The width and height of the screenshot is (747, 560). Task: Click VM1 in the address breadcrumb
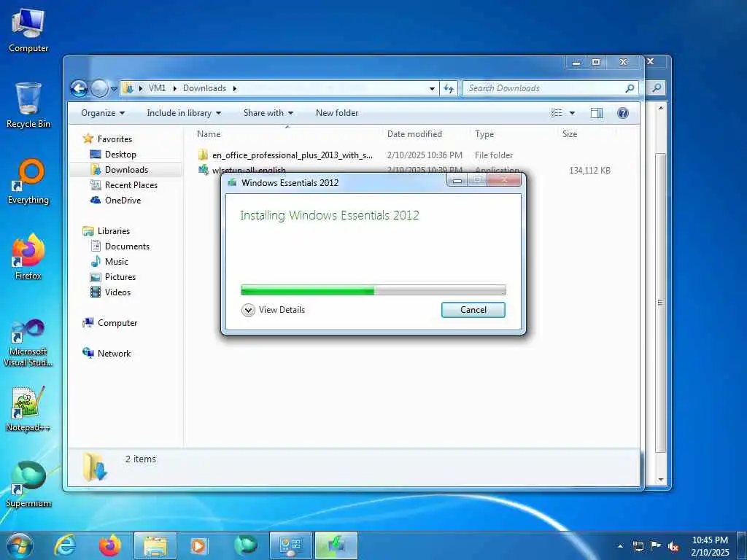158,88
